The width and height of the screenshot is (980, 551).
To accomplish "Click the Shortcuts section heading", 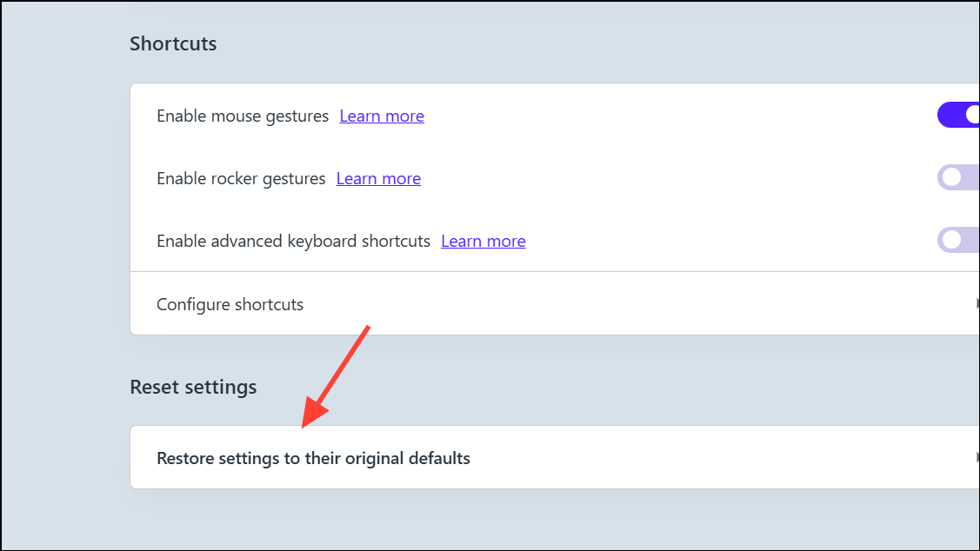I will (173, 43).
